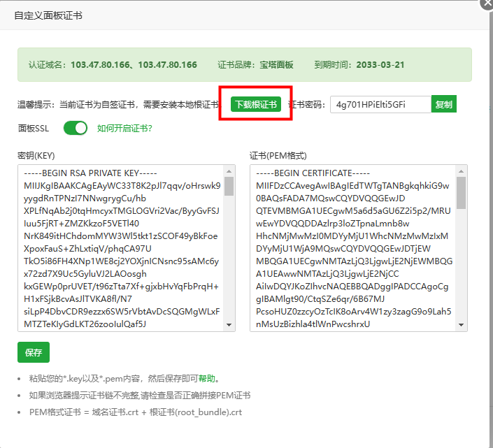The width and height of the screenshot is (493, 448).
Task: Save the certificate settings with 保存
Action: (x=34, y=352)
